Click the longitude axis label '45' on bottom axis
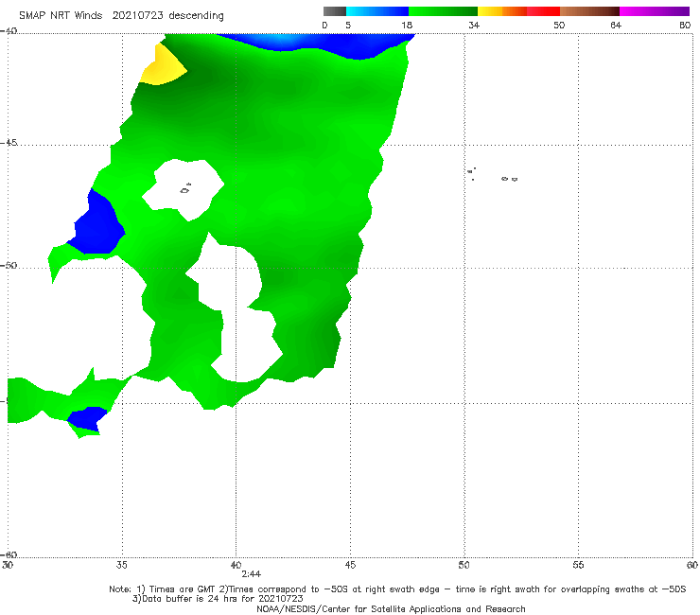This screenshot has height=615, width=700. tap(350, 565)
